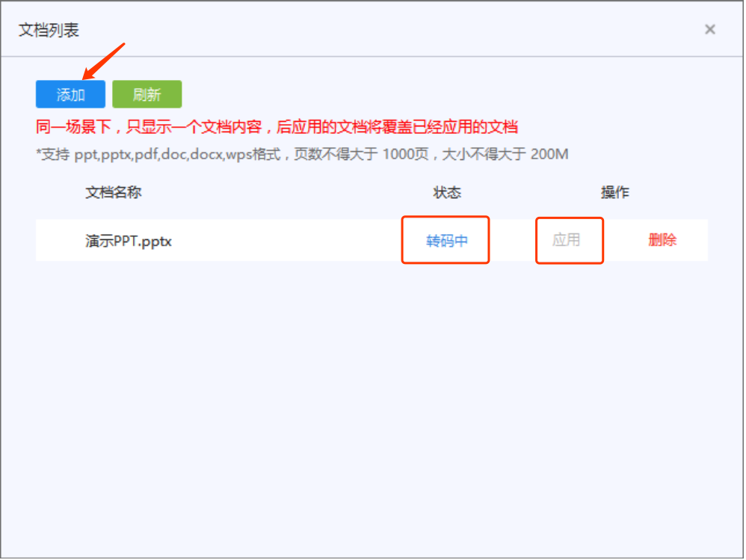Refresh the list with 刷新 button
Viewport: 746px width, 560px height.
pyautogui.click(x=147, y=94)
